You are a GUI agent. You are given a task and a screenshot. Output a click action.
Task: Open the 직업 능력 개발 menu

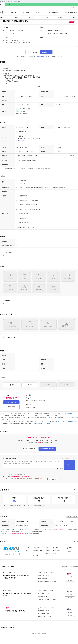(x=53, y=13)
